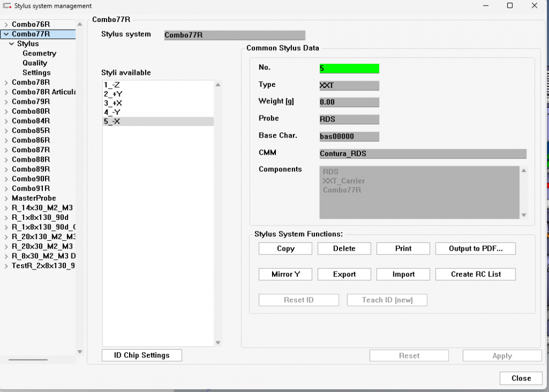Viewport: 549px width, 392px height.
Task: Output the stylus data to PDF
Action: [x=475, y=248]
